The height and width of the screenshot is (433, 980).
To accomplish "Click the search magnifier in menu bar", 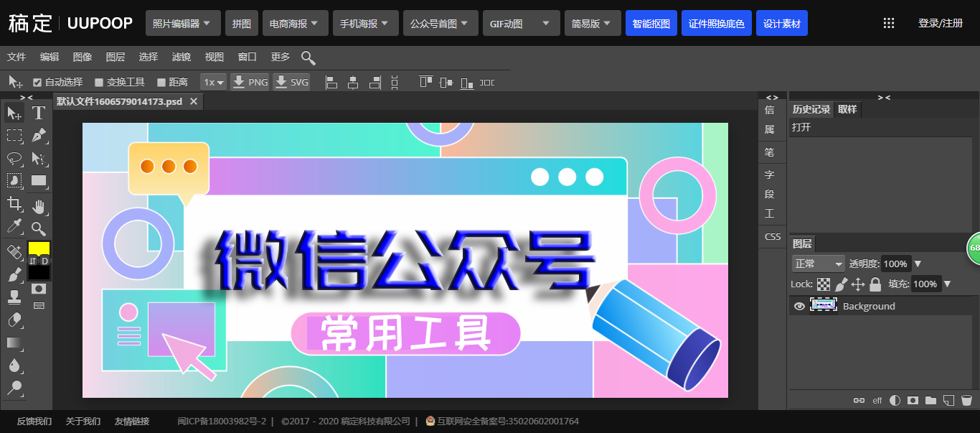I will [x=308, y=57].
